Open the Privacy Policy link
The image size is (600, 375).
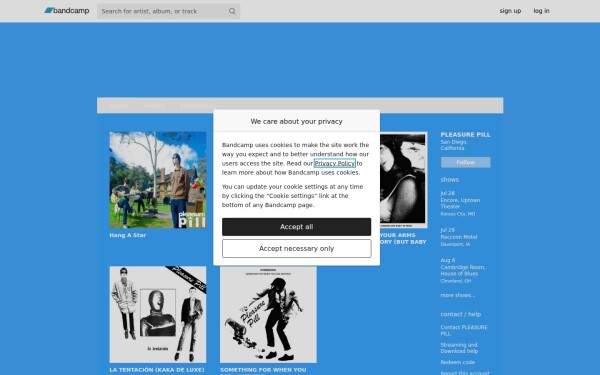335,163
